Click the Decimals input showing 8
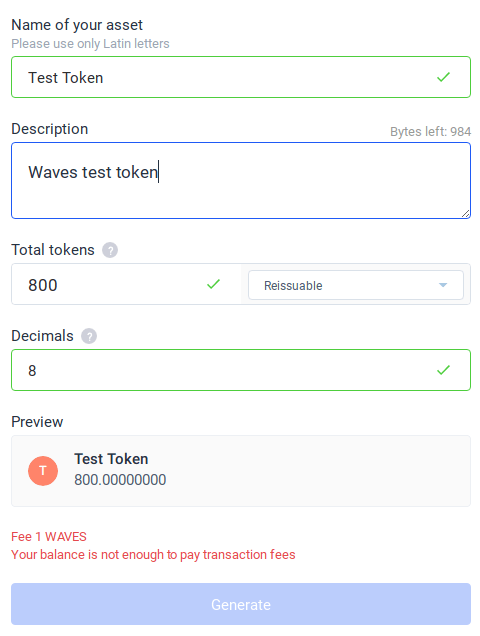Screen dimensions: 480x636 241,370
